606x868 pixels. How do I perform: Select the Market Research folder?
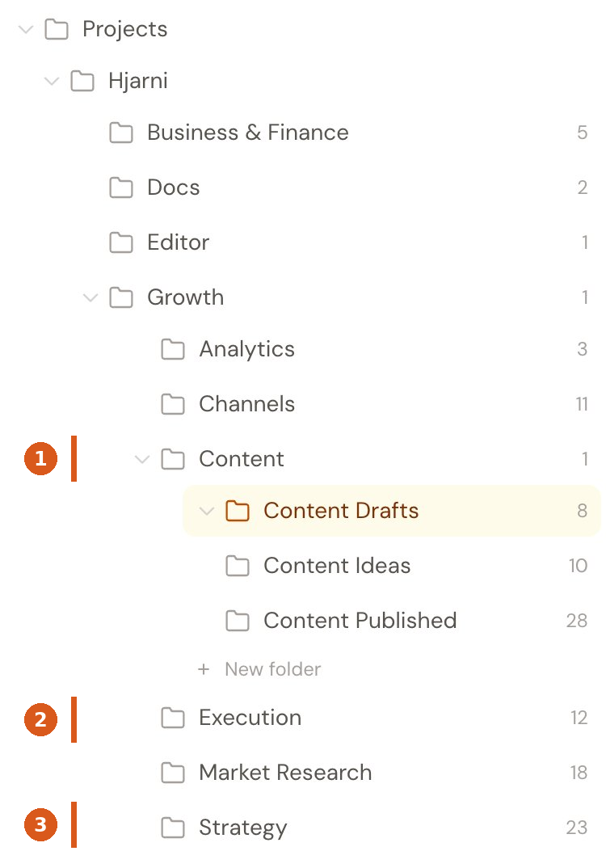(284, 773)
